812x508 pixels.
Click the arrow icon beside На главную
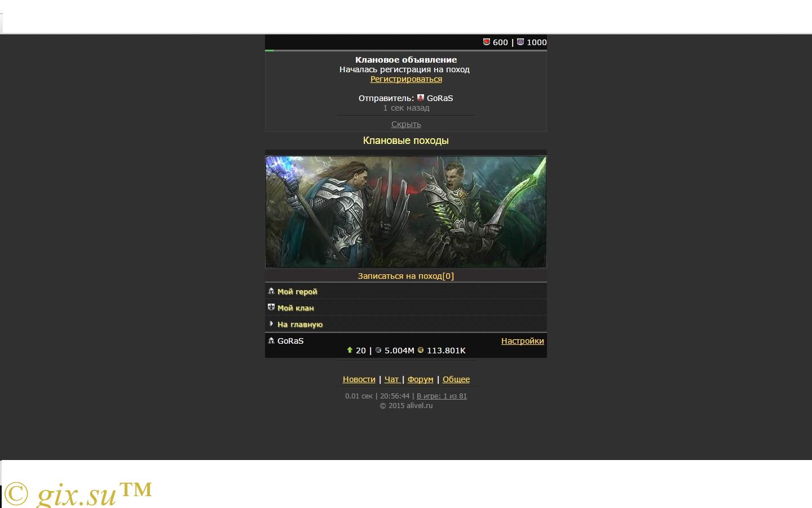[271, 324]
